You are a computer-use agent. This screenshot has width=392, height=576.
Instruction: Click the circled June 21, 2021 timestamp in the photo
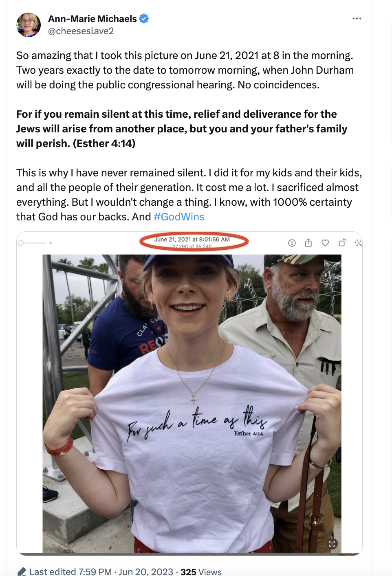coord(192,240)
